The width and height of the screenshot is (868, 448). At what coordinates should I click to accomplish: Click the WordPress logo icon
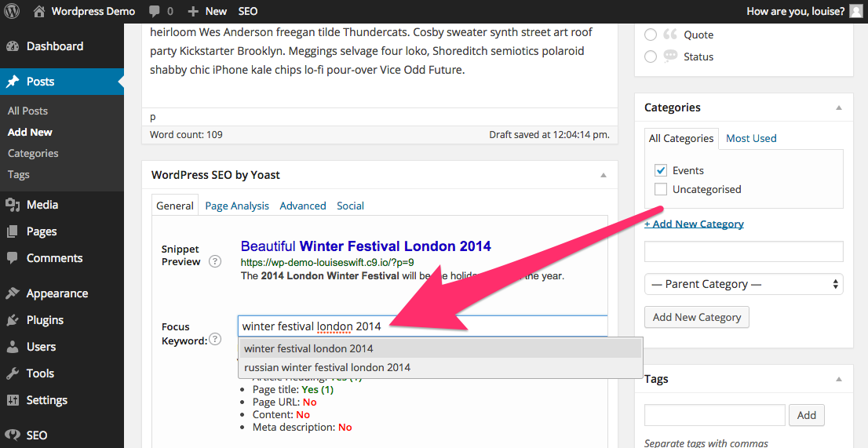[13, 11]
